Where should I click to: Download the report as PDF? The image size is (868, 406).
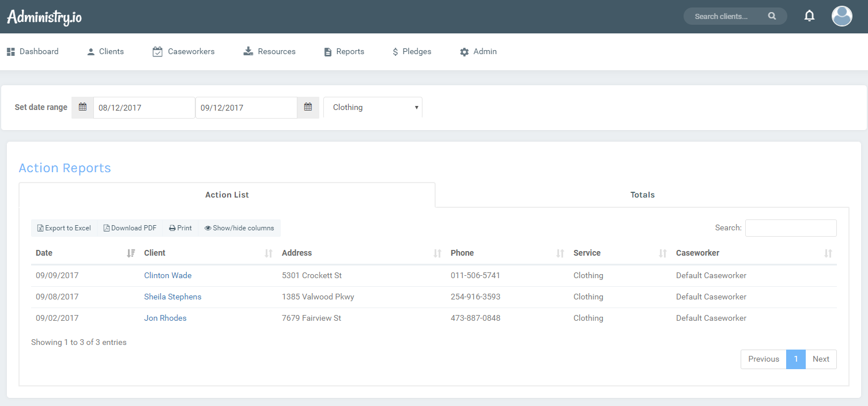[130, 228]
